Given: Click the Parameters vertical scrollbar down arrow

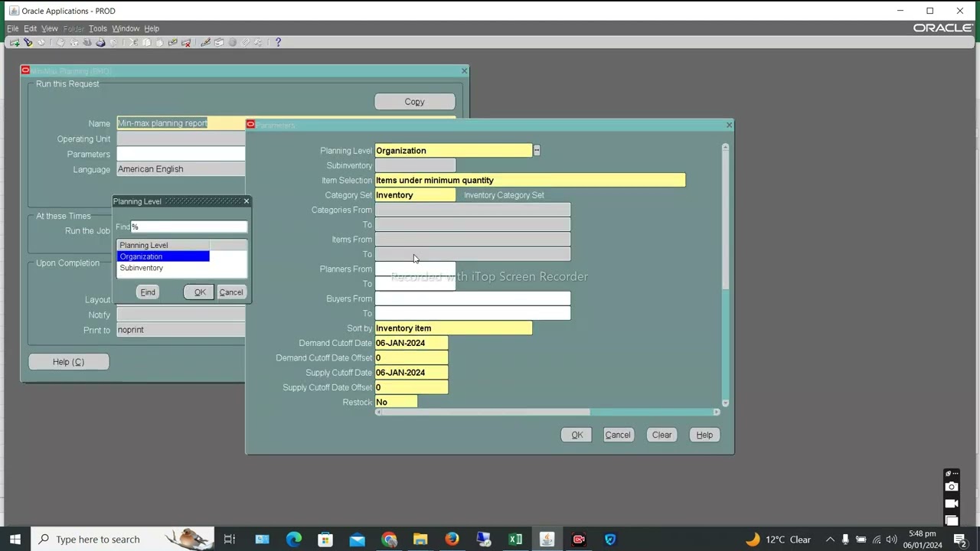Looking at the screenshot, I should (725, 403).
